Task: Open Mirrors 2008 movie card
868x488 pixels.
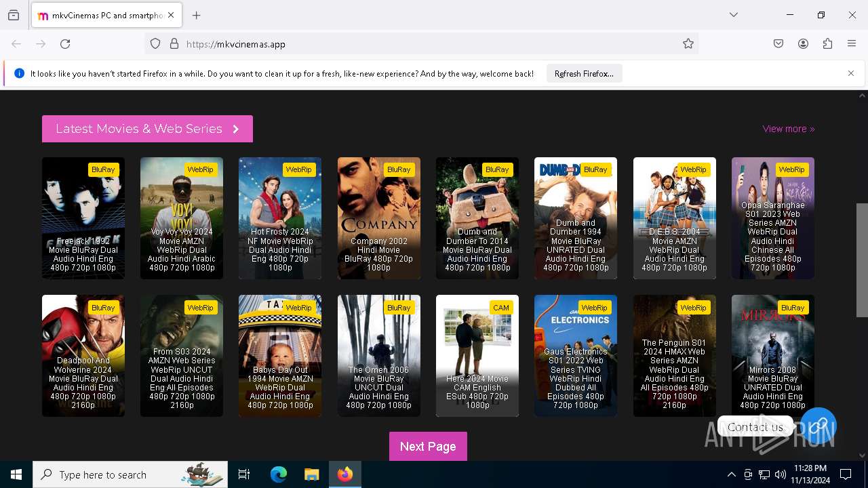Action: tap(773, 356)
